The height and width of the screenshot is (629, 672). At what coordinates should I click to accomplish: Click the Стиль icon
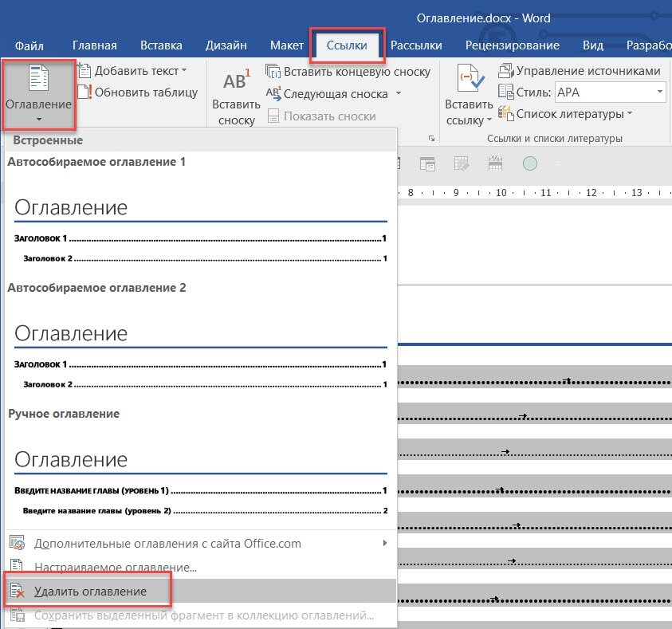pos(505,91)
